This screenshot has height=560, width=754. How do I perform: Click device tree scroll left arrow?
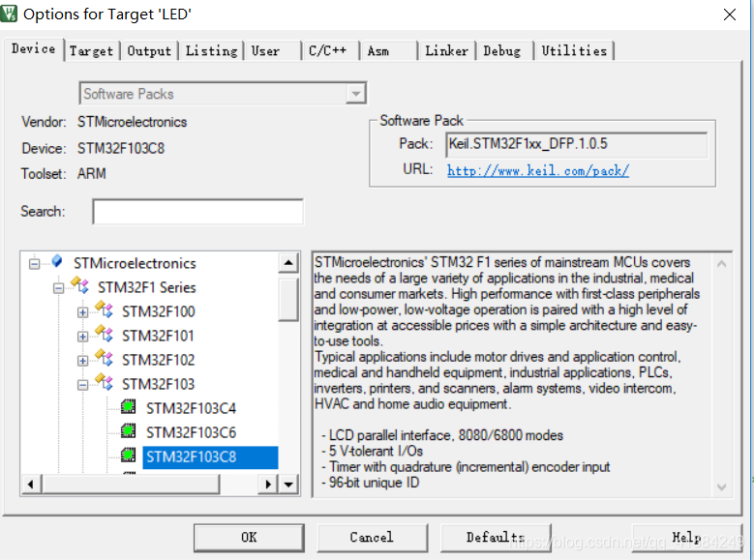pos(31,484)
